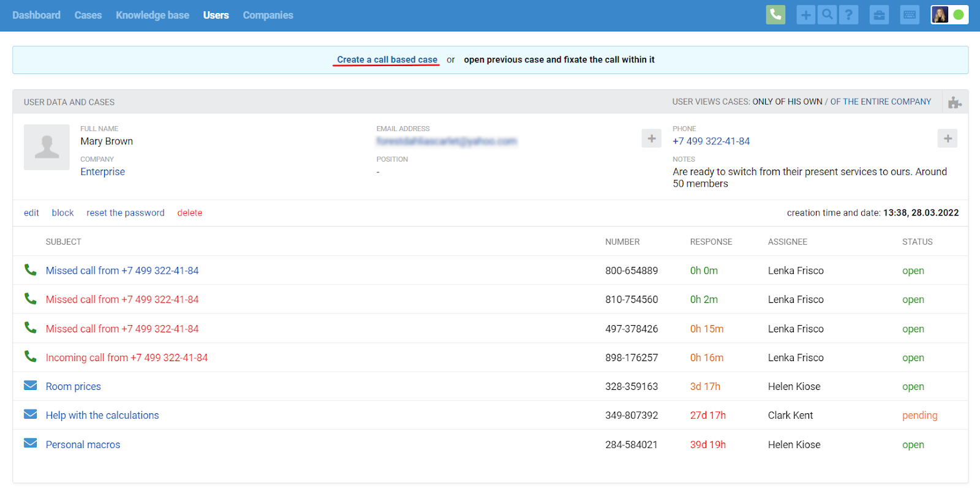980x494 pixels.
Task: Click the notes text about switching services
Action: coord(810,178)
